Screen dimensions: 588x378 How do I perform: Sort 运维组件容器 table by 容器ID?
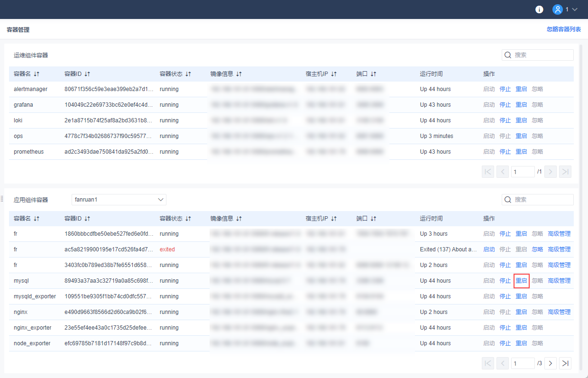pos(87,74)
